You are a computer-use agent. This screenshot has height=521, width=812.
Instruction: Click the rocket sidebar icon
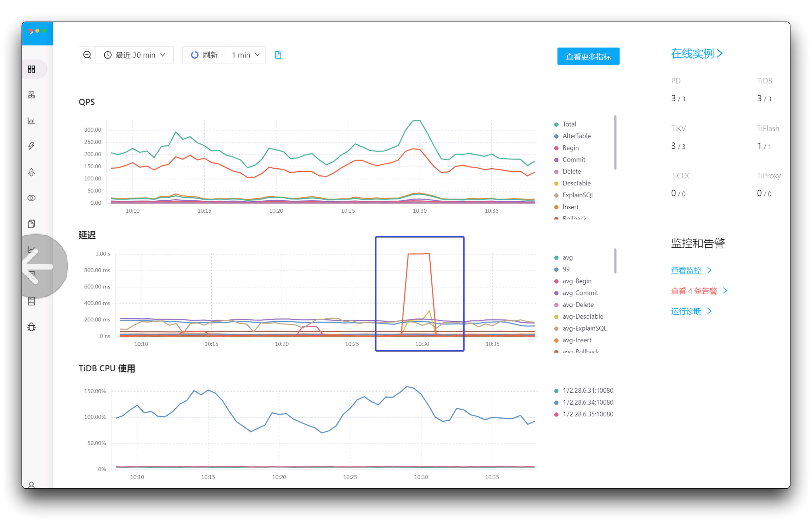(31, 172)
